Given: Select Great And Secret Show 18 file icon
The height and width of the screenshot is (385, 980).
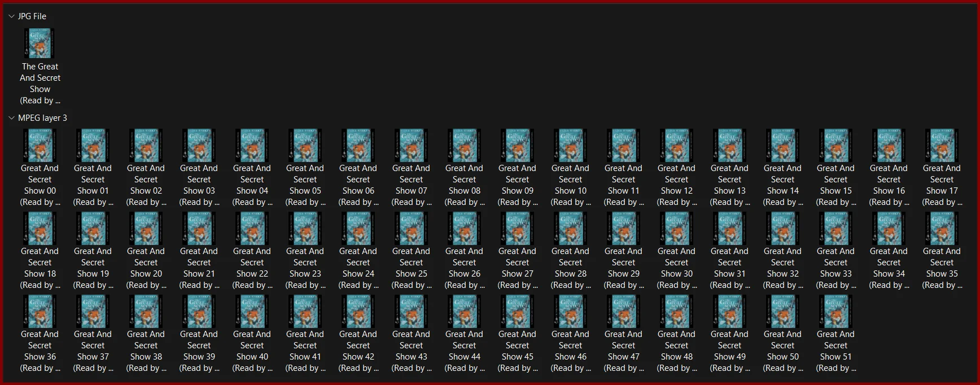Looking at the screenshot, I should coord(40,228).
